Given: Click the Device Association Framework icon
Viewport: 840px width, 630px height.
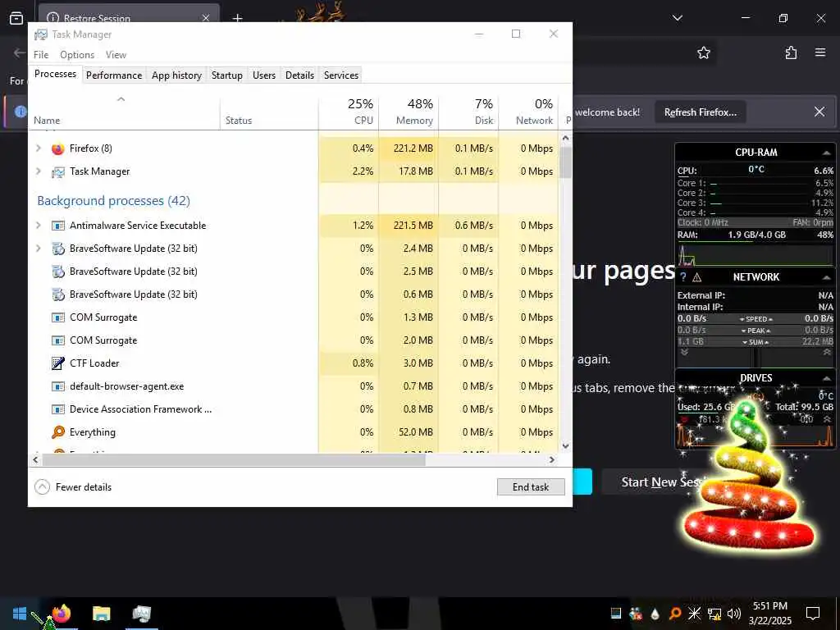Looking at the screenshot, I should coord(58,409).
